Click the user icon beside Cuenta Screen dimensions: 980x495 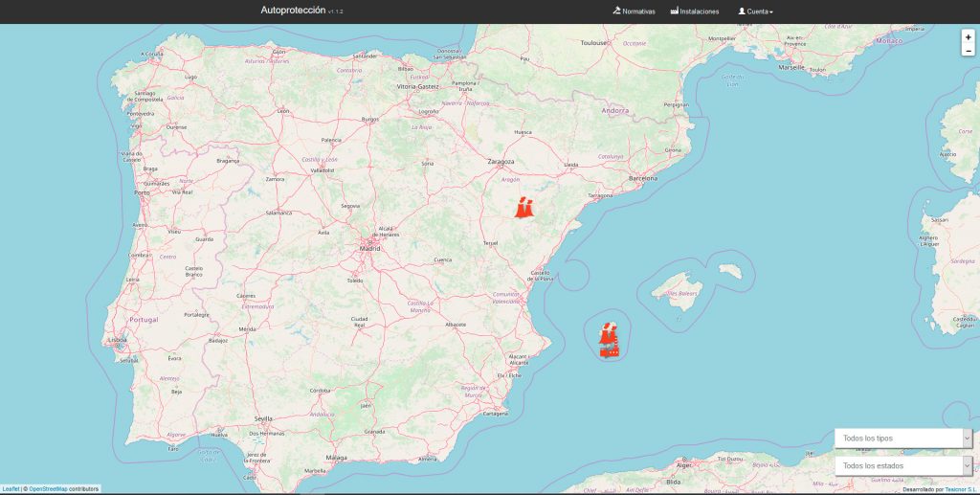(741, 11)
